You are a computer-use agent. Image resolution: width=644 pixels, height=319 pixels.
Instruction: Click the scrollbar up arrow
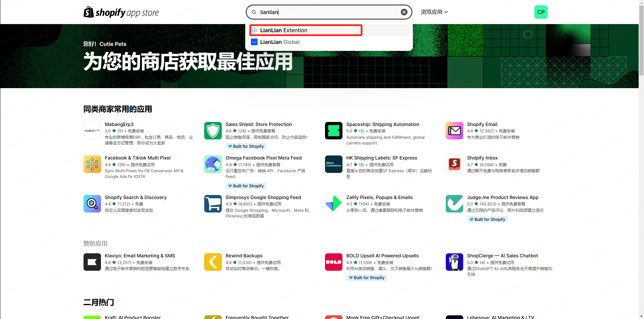coord(641,2)
